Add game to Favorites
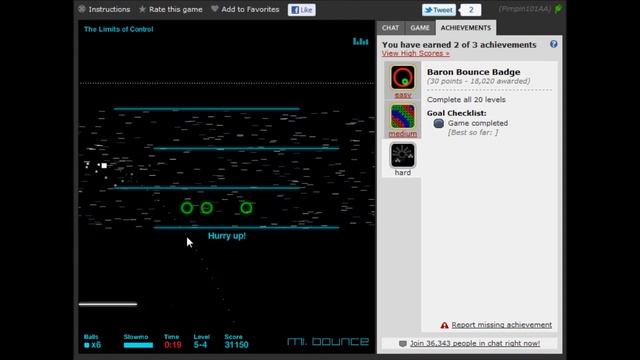Screen dimensions: 640x360 click(250, 9)
